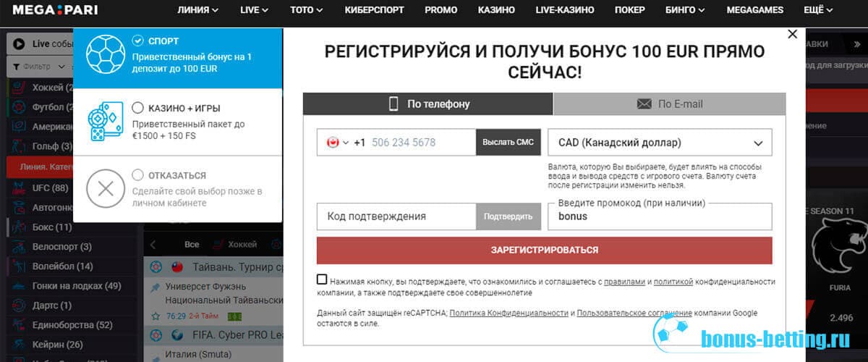Click the FURIA panther team logo
Image resolution: width=868 pixels, height=362 pixels.
[840, 247]
